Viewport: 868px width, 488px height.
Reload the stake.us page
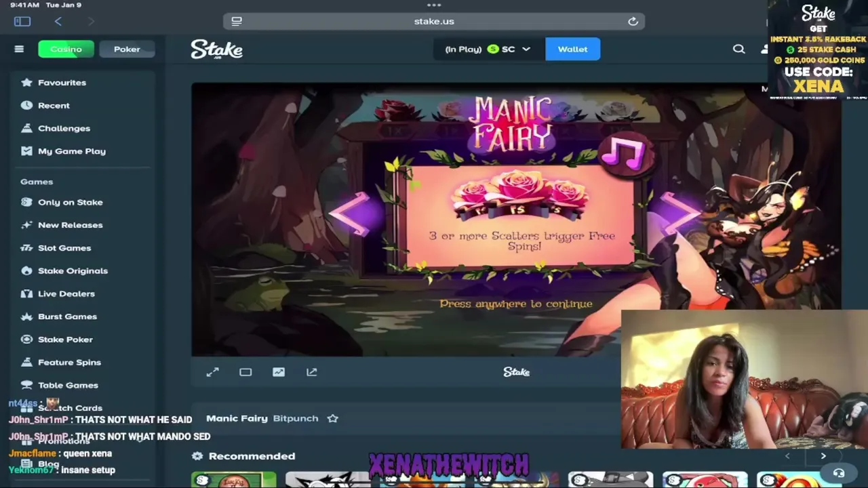click(633, 21)
